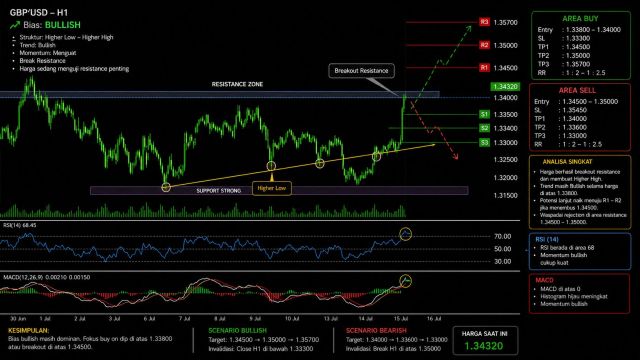The height and width of the screenshot is (360, 640).
Task: Click the KESIMPULAN heading at bottom
Action: tap(29, 330)
